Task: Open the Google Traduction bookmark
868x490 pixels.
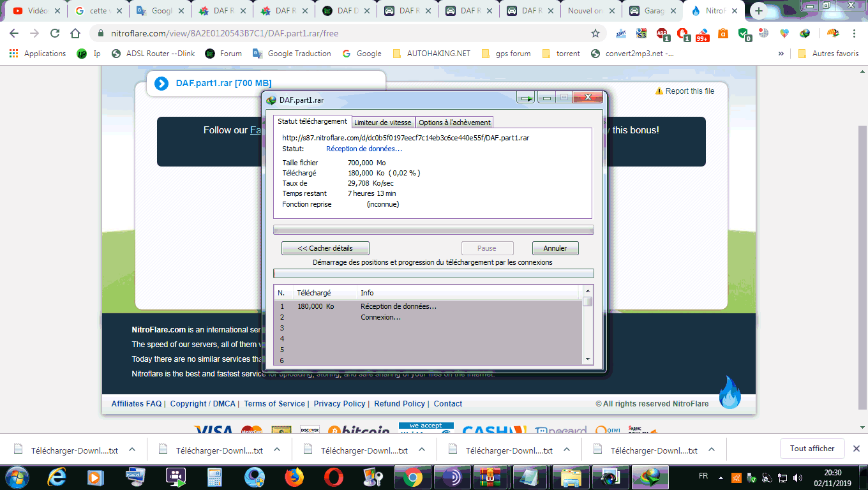Action: tap(292, 54)
